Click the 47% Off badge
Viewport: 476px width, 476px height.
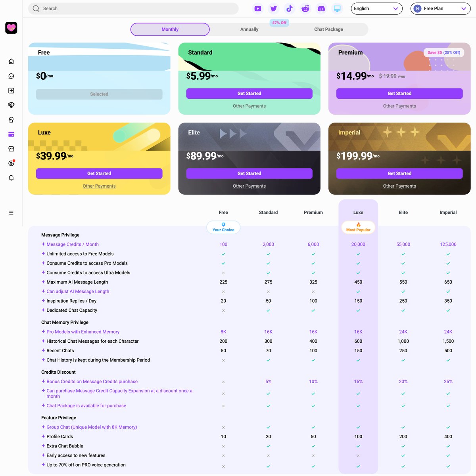[279, 23]
